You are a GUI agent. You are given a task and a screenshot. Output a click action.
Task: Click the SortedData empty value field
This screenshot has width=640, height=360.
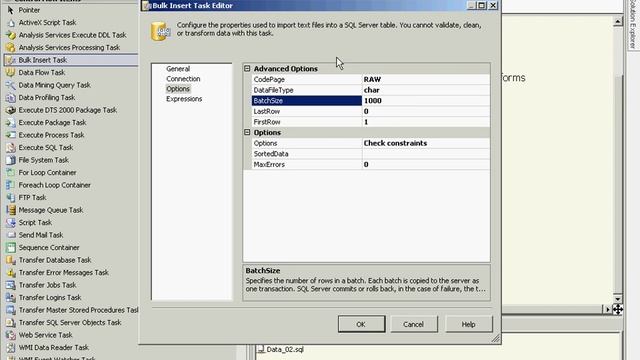click(x=426, y=153)
